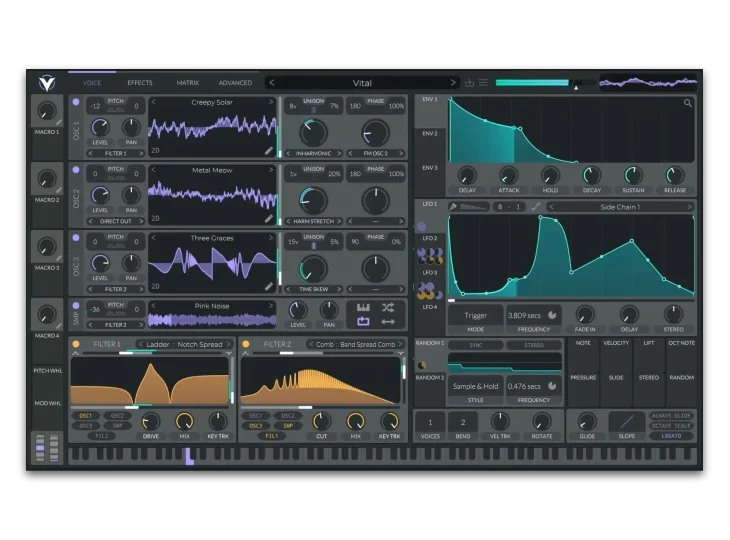The width and height of the screenshot is (730, 540).
Task: Switch to the EFFECTS tab
Action: click(x=140, y=83)
